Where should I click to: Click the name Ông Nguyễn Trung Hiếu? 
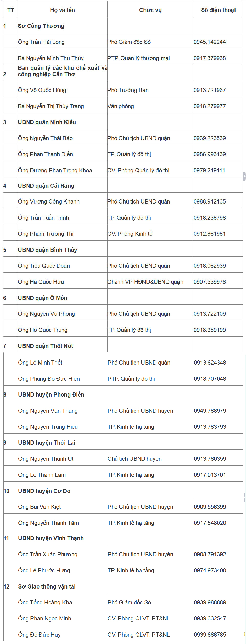pyautogui.click(x=48, y=427)
